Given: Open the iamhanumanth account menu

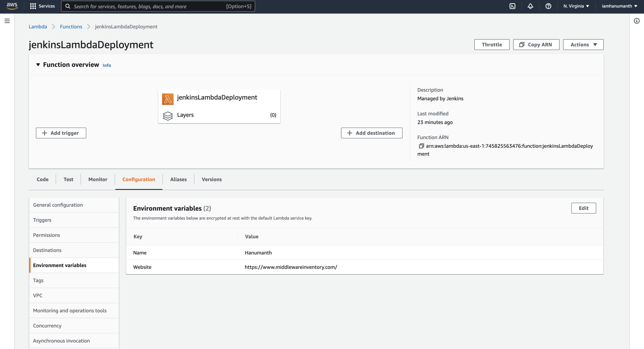Looking at the screenshot, I should (619, 6).
